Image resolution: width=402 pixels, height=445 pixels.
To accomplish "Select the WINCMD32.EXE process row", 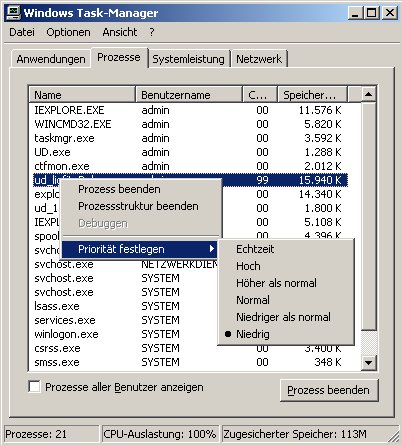I will [x=191, y=124].
